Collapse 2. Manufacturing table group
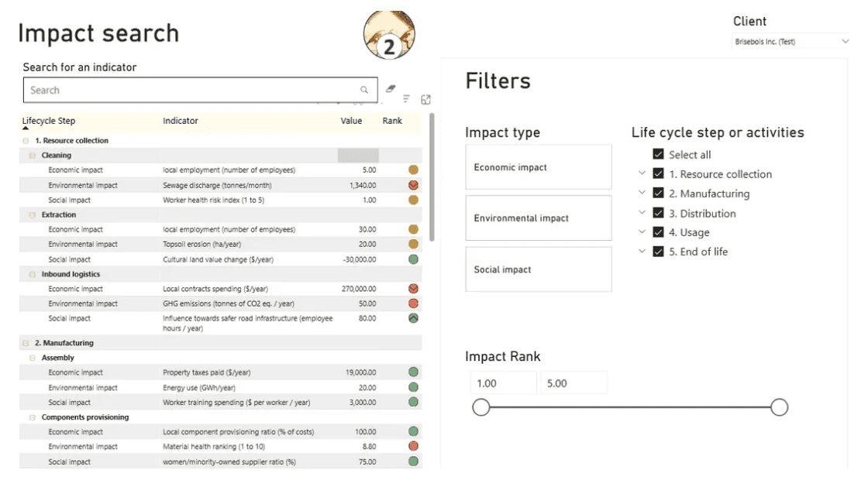Viewport: 868px width, 480px height. pyautogui.click(x=26, y=343)
